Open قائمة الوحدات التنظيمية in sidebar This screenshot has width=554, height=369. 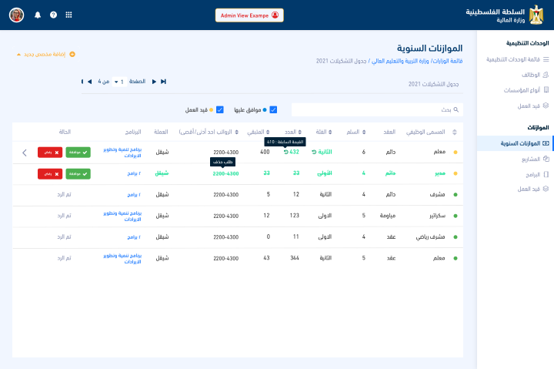pos(513,59)
